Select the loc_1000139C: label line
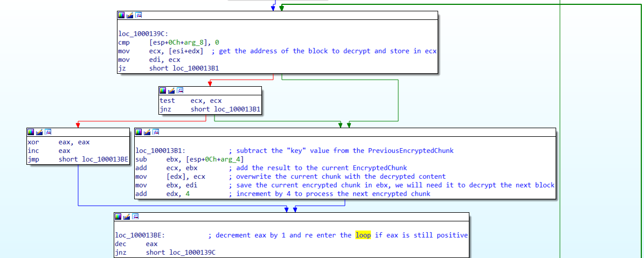Viewport: 644px width, 258px height. tap(142, 34)
